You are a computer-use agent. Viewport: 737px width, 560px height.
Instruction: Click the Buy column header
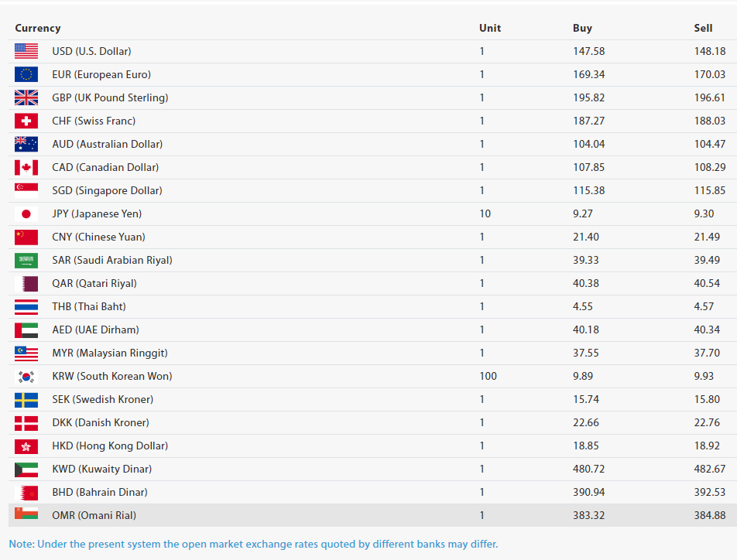click(x=582, y=28)
